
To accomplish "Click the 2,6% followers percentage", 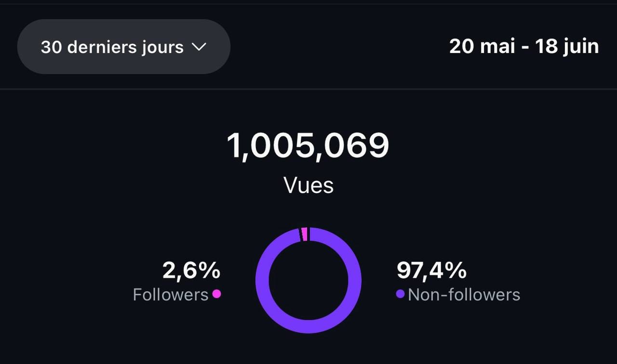I will (x=191, y=271).
